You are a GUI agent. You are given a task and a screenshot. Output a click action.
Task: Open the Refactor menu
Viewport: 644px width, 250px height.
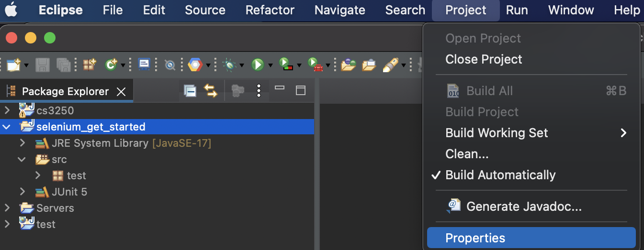270,10
